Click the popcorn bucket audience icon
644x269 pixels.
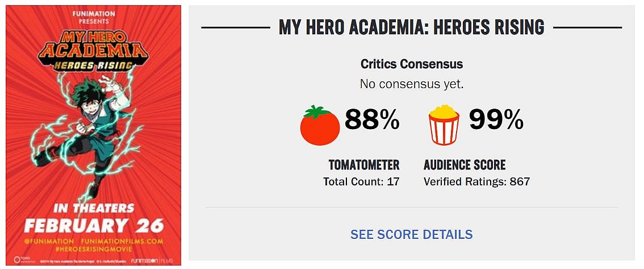[444, 124]
